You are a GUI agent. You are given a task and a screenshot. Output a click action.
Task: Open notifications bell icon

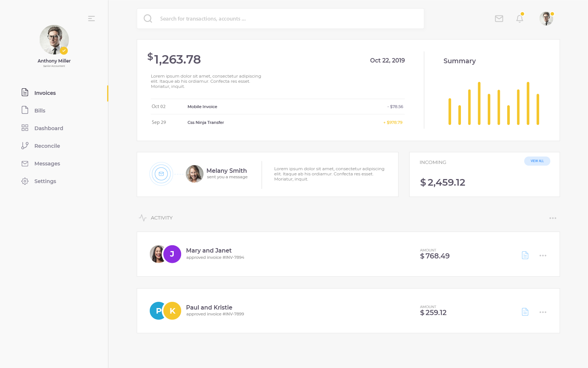tap(519, 19)
